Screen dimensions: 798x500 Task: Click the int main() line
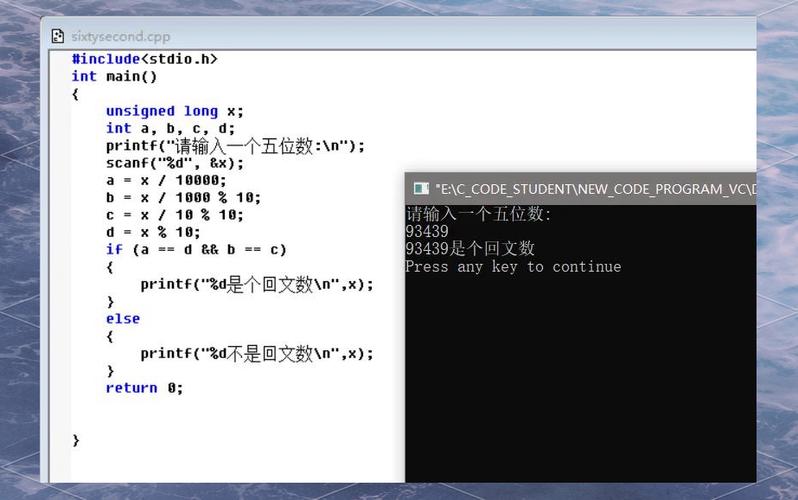(x=114, y=76)
